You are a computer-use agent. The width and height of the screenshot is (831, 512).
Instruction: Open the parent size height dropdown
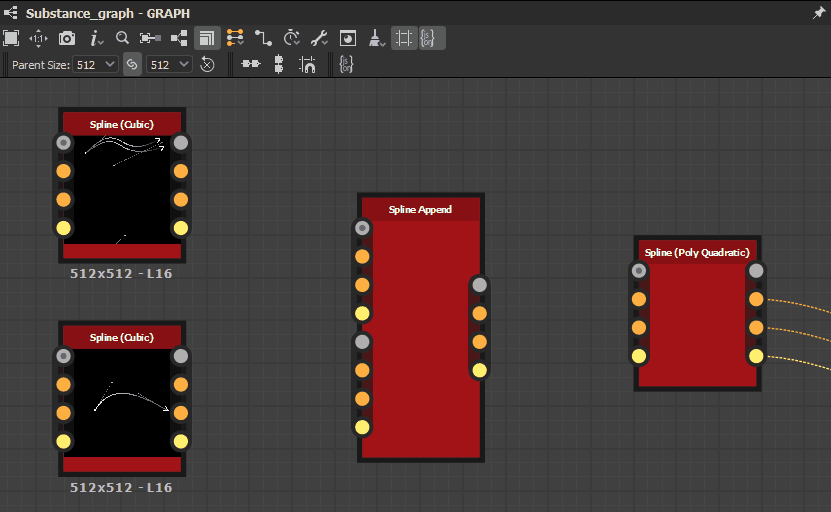click(169, 64)
